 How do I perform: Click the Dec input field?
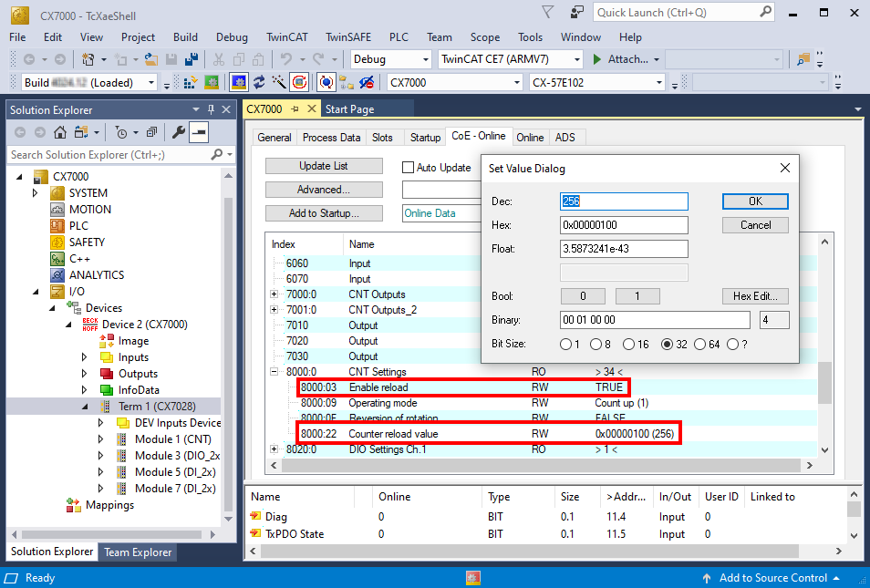point(624,201)
